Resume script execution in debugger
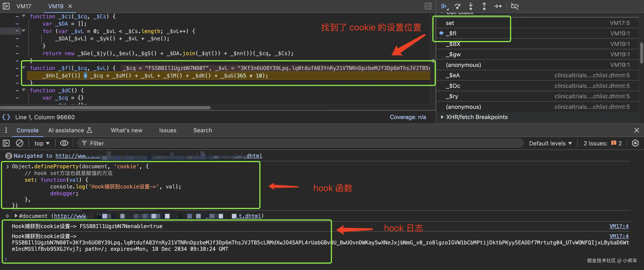The width and height of the screenshot is (644, 270). pyautogui.click(x=444, y=6)
